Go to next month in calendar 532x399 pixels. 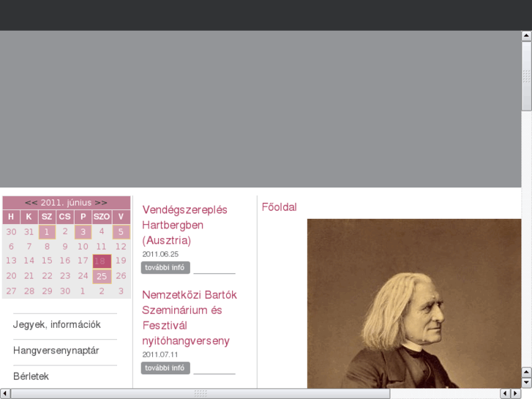pyautogui.click(x=101, y=203)
